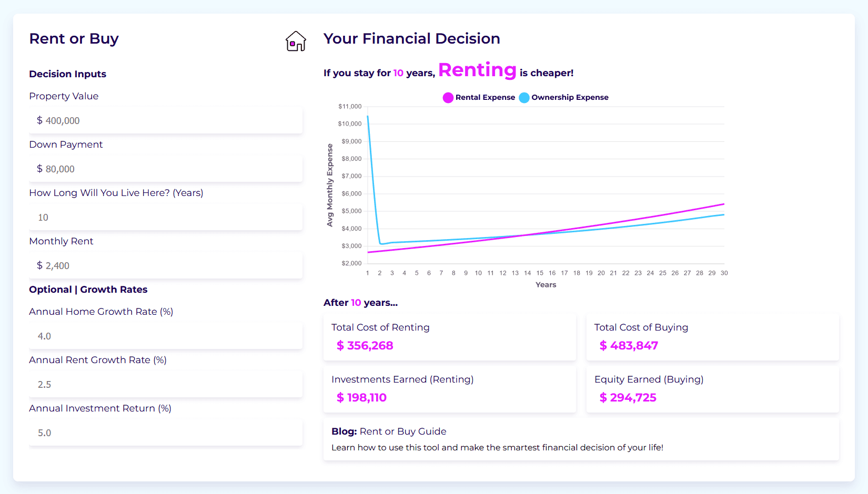Click the Annual Investment Return (%) label
The width and height of the screenshot is (868, 494).
(100, 408)
